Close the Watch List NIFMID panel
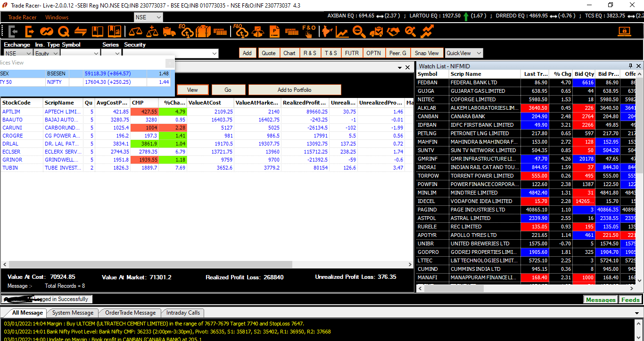 (x=639, y=66)
